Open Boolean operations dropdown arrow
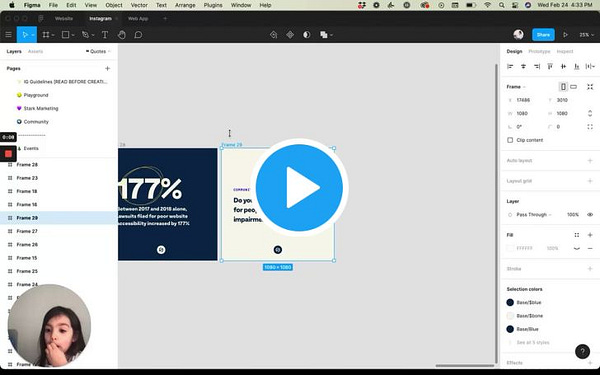 click(331, 35)
